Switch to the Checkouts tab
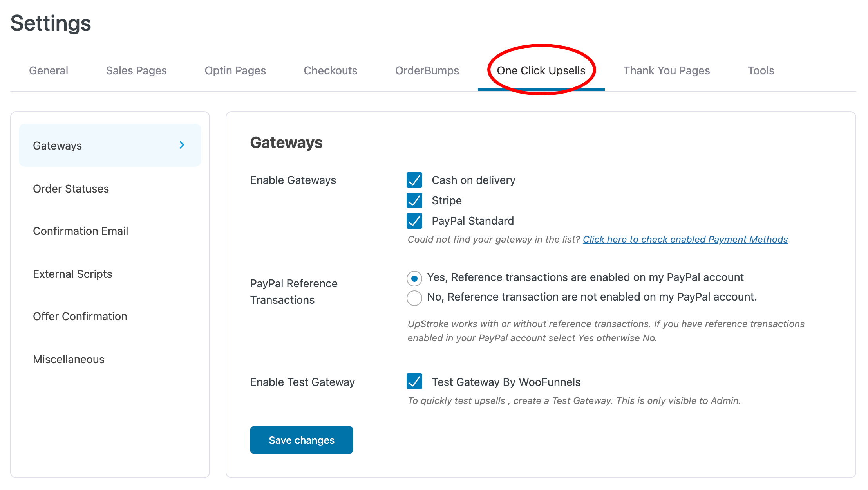 pyautogui.click(x=330, y=70)
